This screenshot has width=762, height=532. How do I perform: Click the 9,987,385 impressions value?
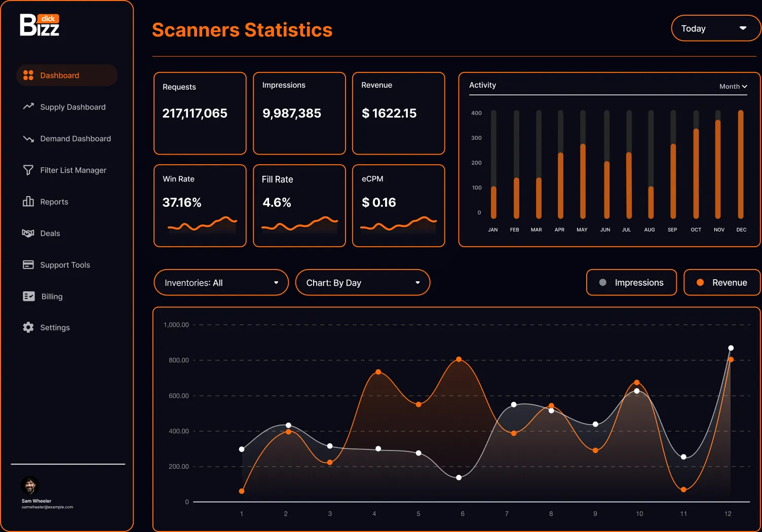292,113
